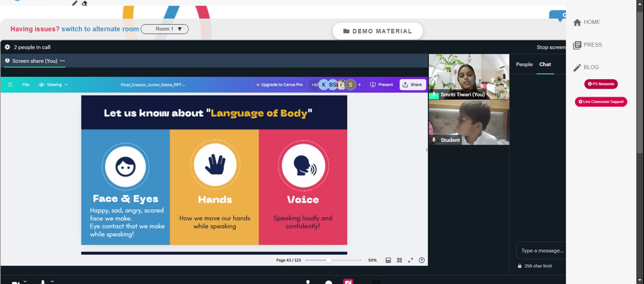Click the Hands icon on slide
Image resolution: width=644 pixels, height=284 pixels.
[x=215, y=166]
